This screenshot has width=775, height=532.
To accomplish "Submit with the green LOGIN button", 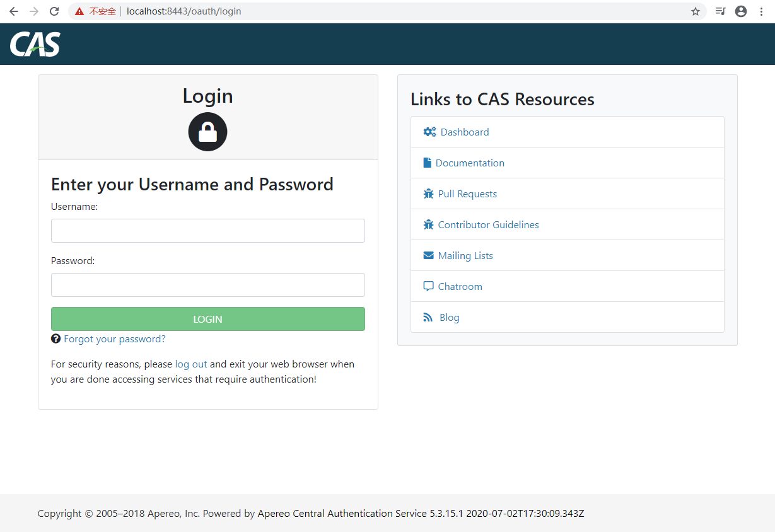I will tap(208, 319).
